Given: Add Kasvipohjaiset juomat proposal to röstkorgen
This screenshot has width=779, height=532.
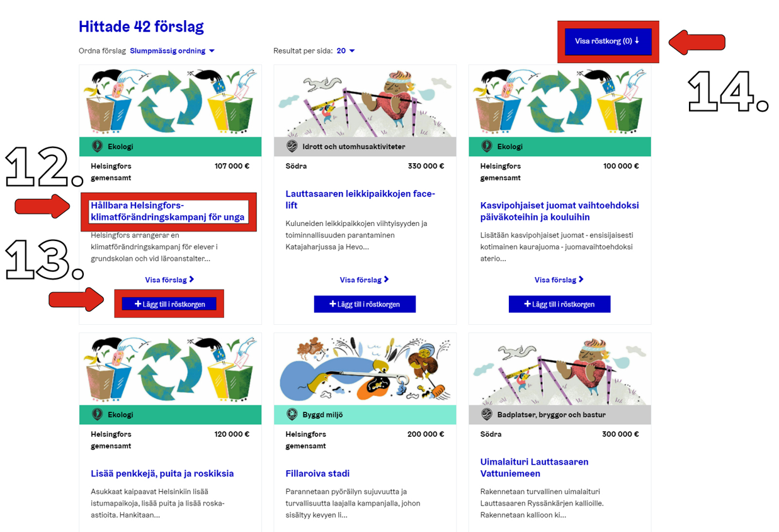Looking at the screenshot, I should (x=559, y=304).
